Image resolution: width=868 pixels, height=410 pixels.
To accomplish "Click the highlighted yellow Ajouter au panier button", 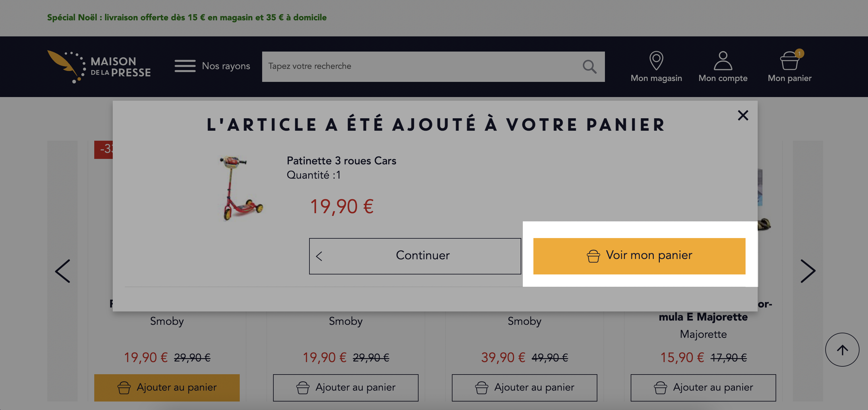I will pyautogui.click(x=167, y=388).
